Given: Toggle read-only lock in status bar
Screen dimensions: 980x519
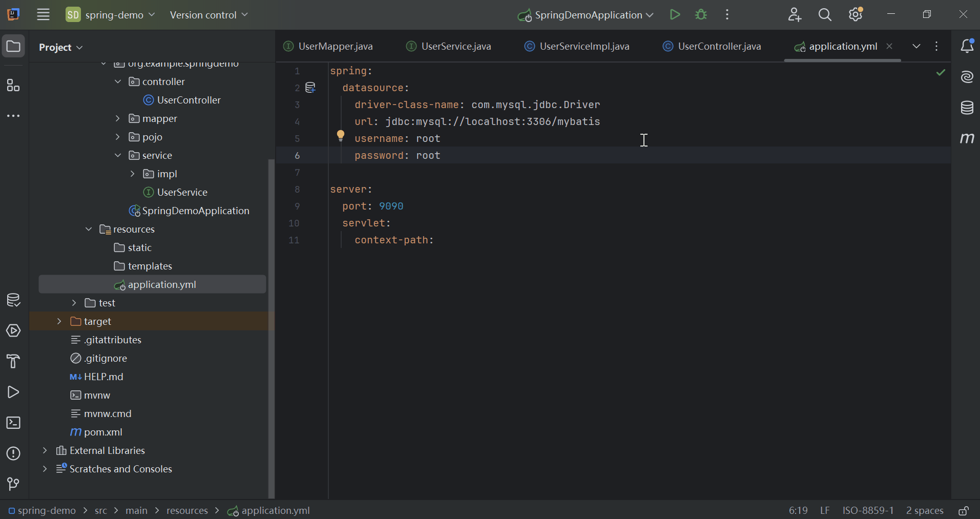Looking at the screenshot, I should tap(964, 511).
